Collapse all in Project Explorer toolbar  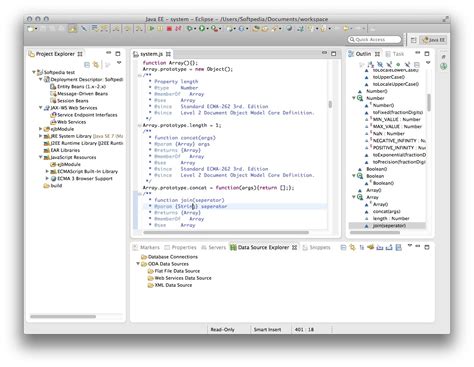click(x=87, y=65)
